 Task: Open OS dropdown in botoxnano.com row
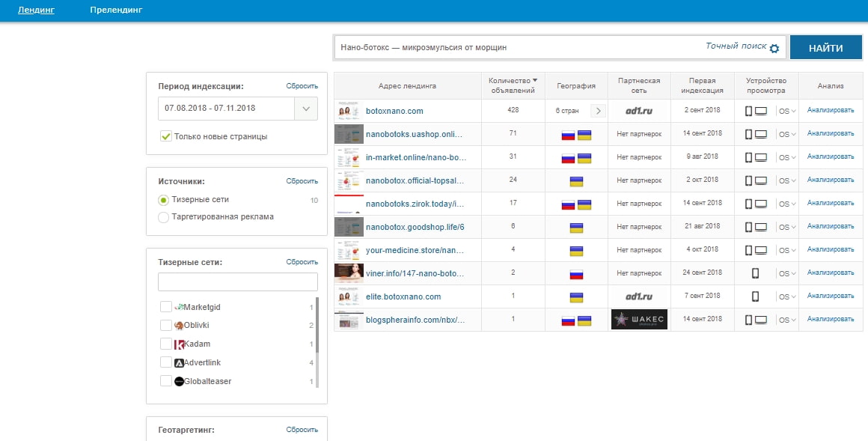coord(787,111)
